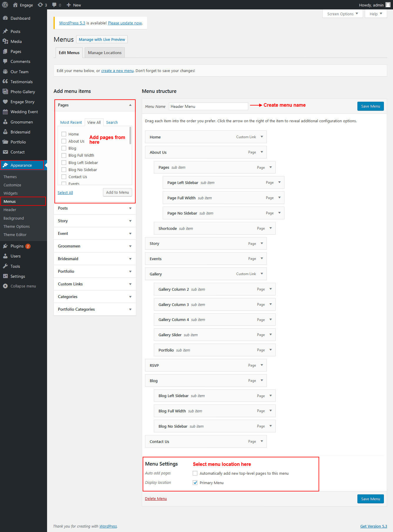Click the WordPress logo icon in admin bar
This screenshot has width=393, height=532.
(5, 5)
